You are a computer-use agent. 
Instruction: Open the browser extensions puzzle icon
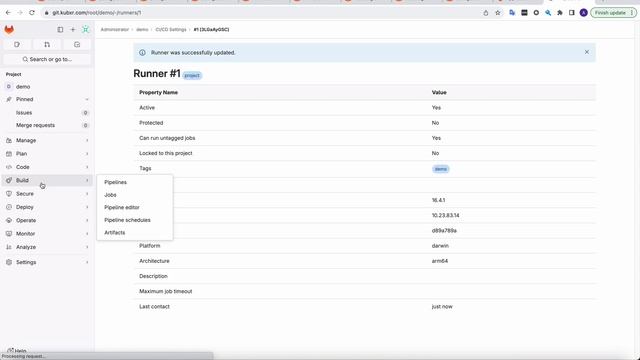point(560,13)
